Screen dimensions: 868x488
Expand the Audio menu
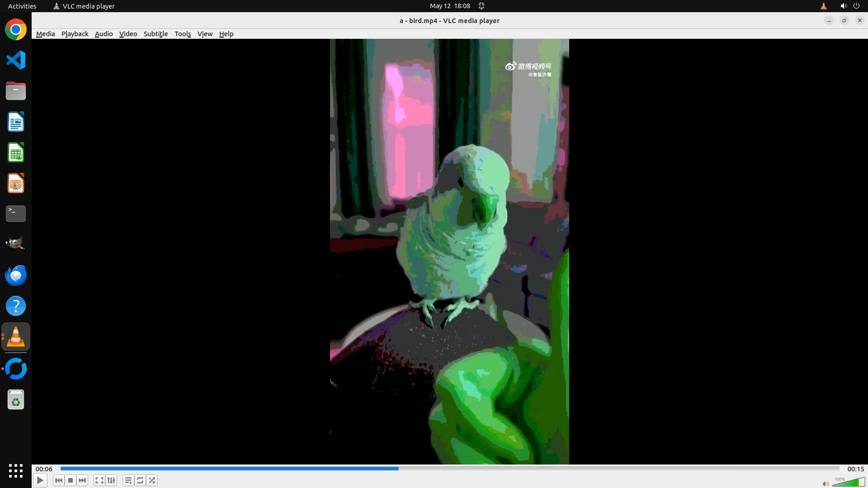tap(104, 34)
